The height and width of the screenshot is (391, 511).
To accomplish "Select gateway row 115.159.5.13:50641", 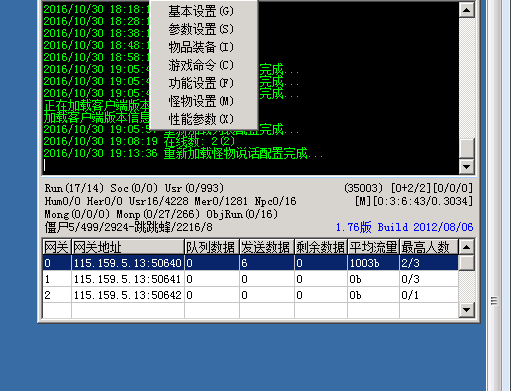I will [x=250, y=279].
